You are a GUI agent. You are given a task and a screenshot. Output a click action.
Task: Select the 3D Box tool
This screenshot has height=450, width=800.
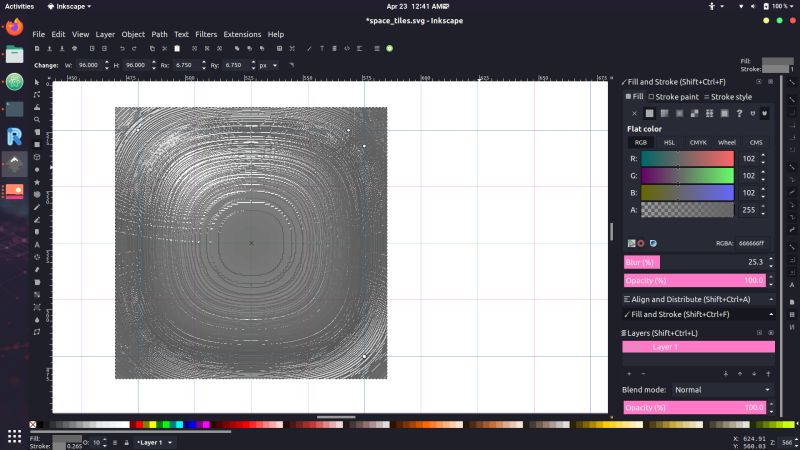coord(37,157)
